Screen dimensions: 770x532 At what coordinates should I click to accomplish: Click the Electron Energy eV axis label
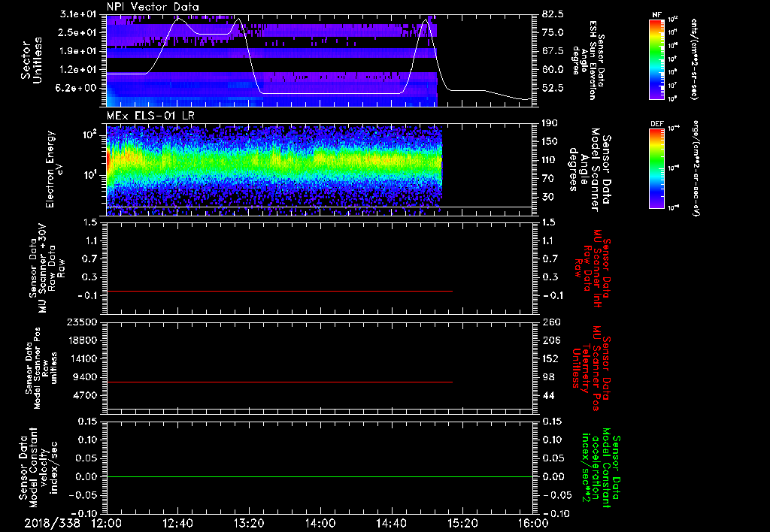55,169
